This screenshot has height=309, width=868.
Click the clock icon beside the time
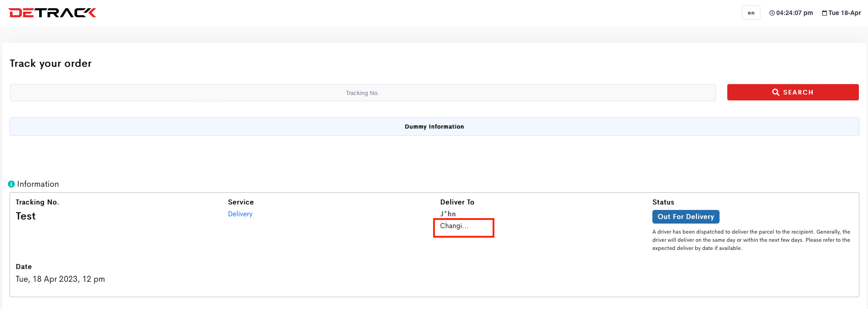(772, 13)
